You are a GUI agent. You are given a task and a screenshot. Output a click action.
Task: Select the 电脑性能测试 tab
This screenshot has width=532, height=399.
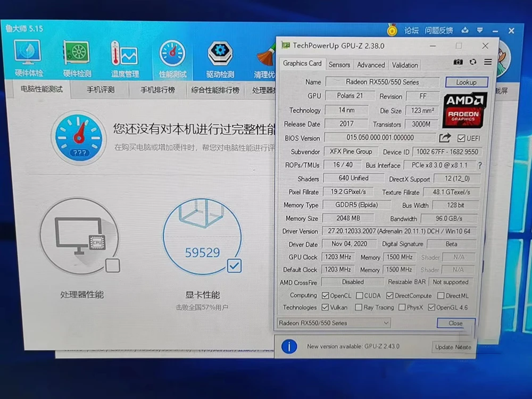click(x=41, y=89)
